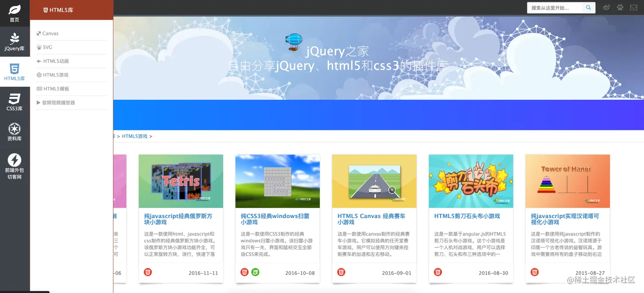Click the jQuery之家 banner title
The image size is (644, 293).
(x=337, y=52)
